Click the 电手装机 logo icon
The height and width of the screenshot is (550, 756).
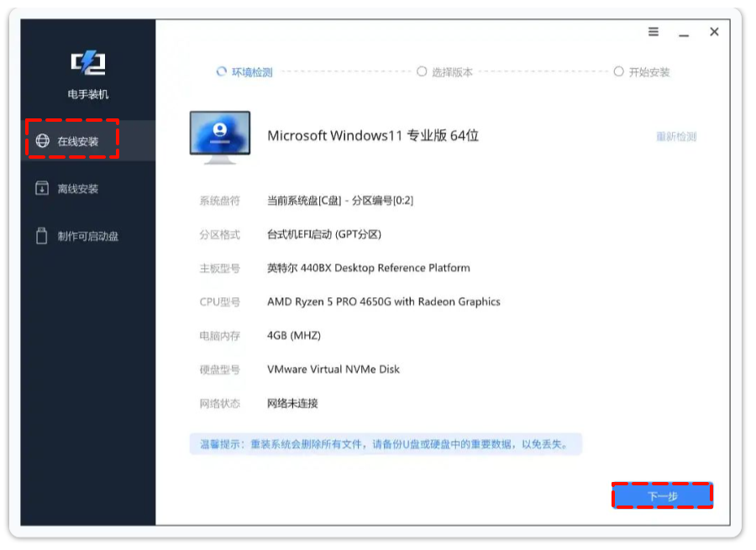point(88,63)
